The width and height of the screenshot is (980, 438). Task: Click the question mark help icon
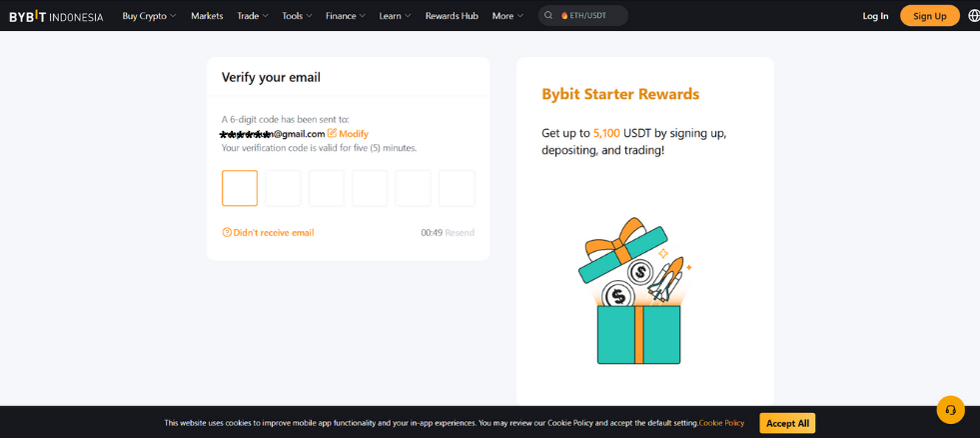tap(227, 232)
